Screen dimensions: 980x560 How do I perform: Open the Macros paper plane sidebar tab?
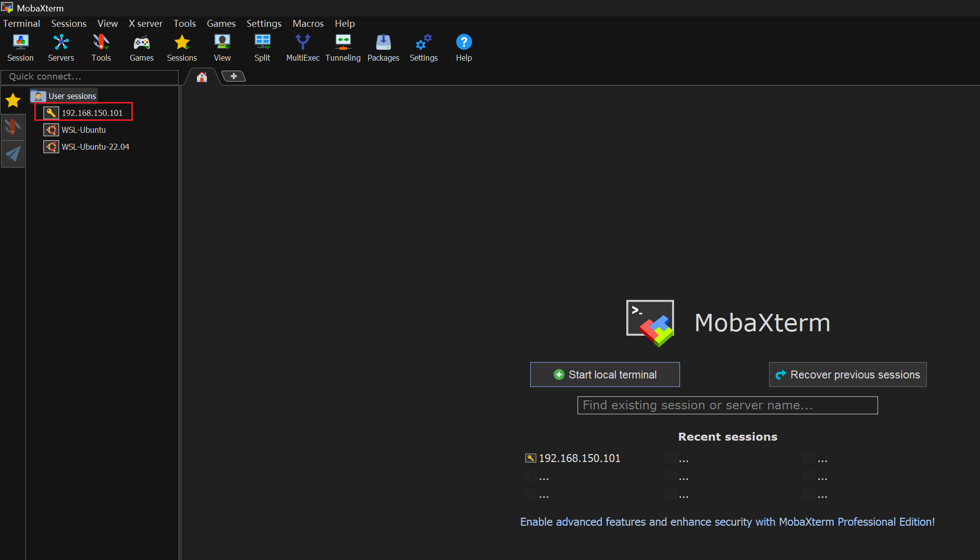[x=13, y=154]
